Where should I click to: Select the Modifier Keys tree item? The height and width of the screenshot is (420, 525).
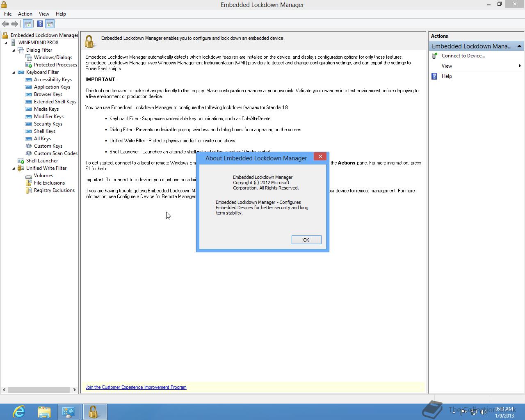[49, 116]
